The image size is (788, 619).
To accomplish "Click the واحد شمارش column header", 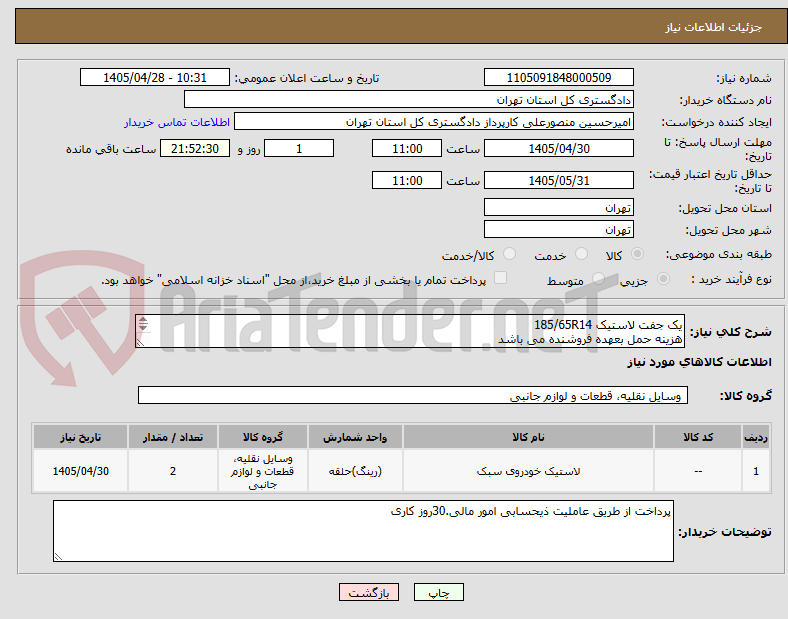I will (355, 437).
